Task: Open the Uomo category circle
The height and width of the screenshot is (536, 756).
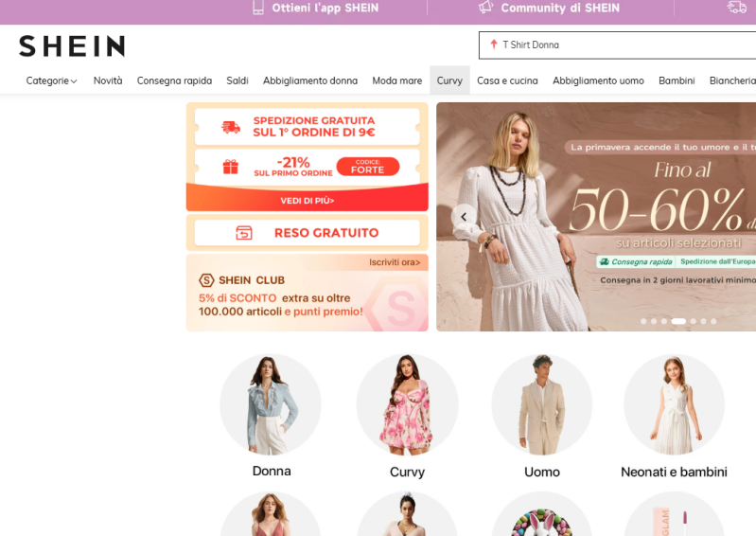Action: point(542,404)
